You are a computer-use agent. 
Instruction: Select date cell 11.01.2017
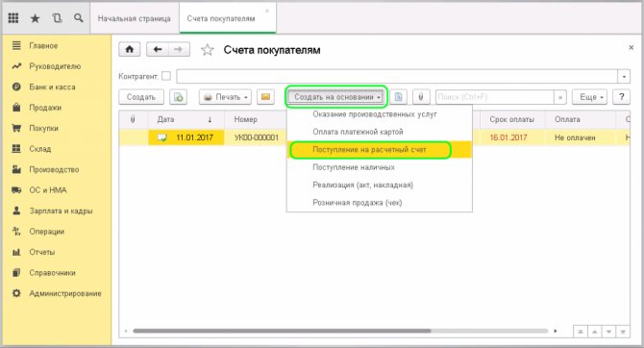(x=186, y=137)
